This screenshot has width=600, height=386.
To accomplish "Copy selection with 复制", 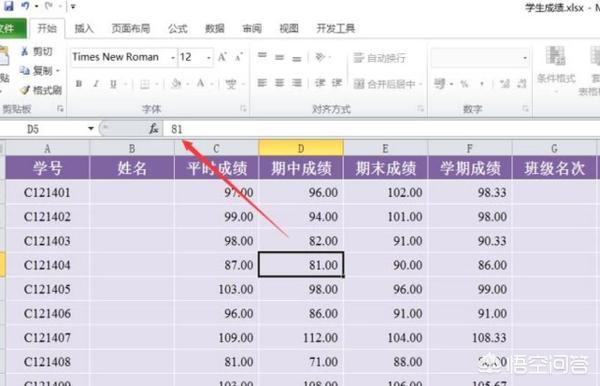I will (x=37, y=70).
